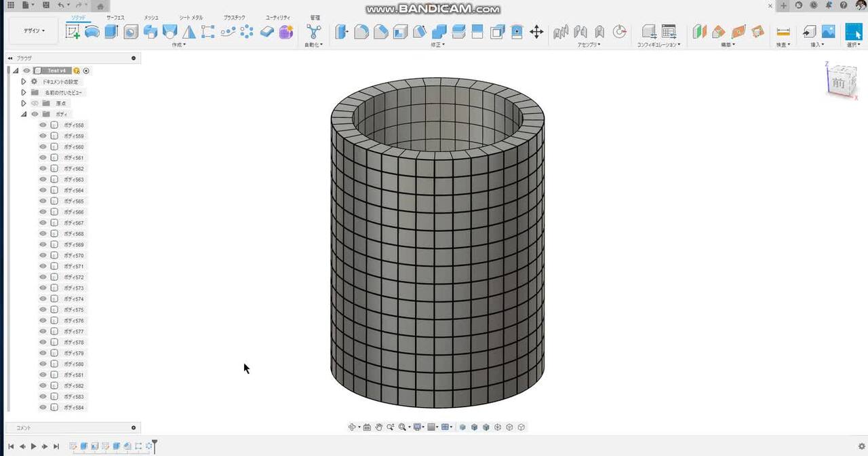The image size is (868, 456).
Task: Open the デザイン workspace dropdown
Action: tap(35, 31)
